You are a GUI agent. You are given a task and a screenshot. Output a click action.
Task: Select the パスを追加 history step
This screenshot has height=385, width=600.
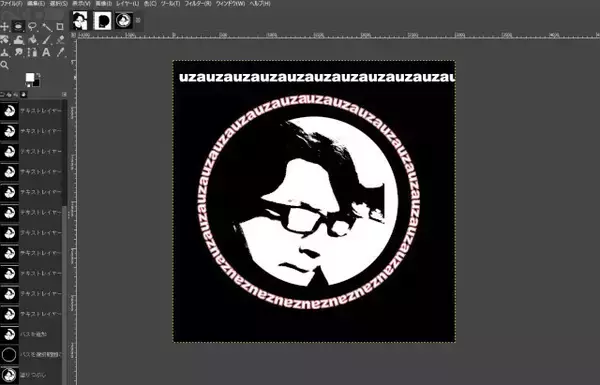(31, 334)
